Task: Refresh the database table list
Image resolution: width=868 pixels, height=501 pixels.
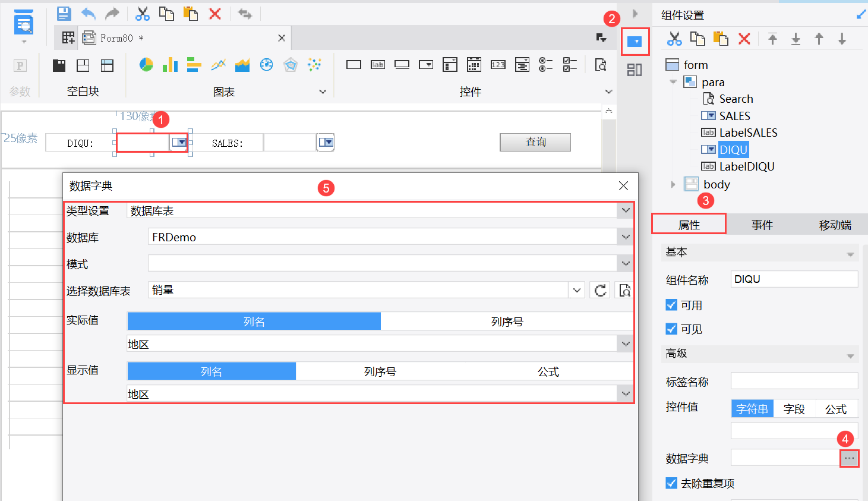Action: pyautogui.click(x=600, y=290)
